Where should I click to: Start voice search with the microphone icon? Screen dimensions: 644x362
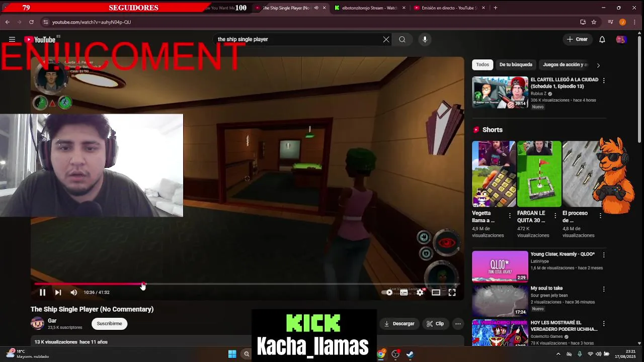click(x=425, y=39)
